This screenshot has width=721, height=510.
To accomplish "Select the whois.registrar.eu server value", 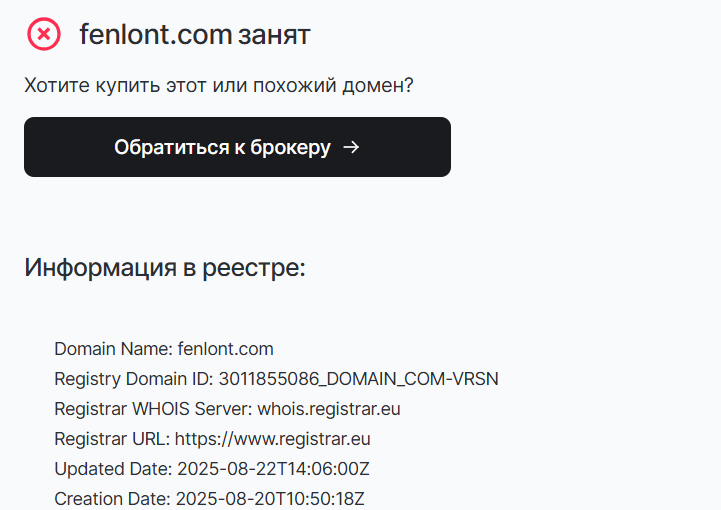I will 329,409.
